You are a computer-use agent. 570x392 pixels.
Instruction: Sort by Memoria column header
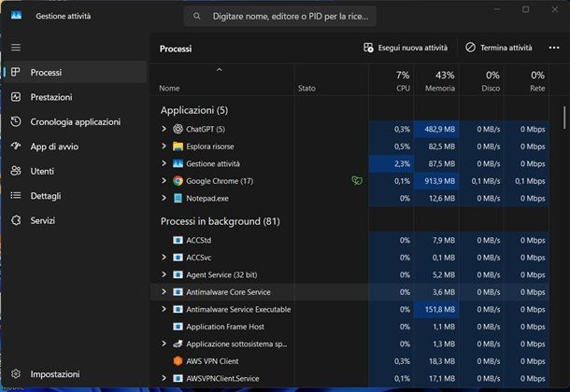coord(436,80)
